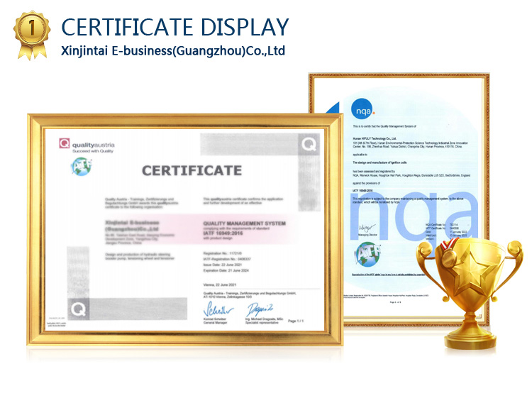Click the QUALITY MANAGEMENT SYSTEM text
This screenshot has height=403, width=532.
pyautogui.click(x=244, y=223)
